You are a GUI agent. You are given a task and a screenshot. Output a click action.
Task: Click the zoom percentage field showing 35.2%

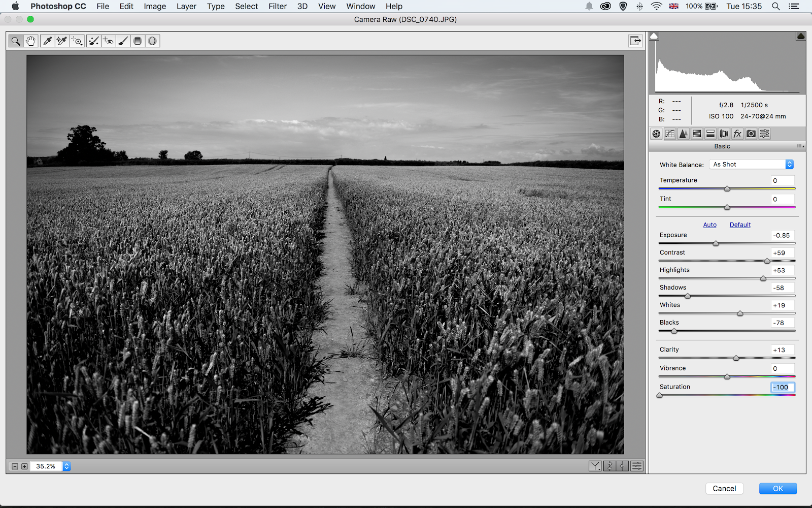tap(46, 466)
